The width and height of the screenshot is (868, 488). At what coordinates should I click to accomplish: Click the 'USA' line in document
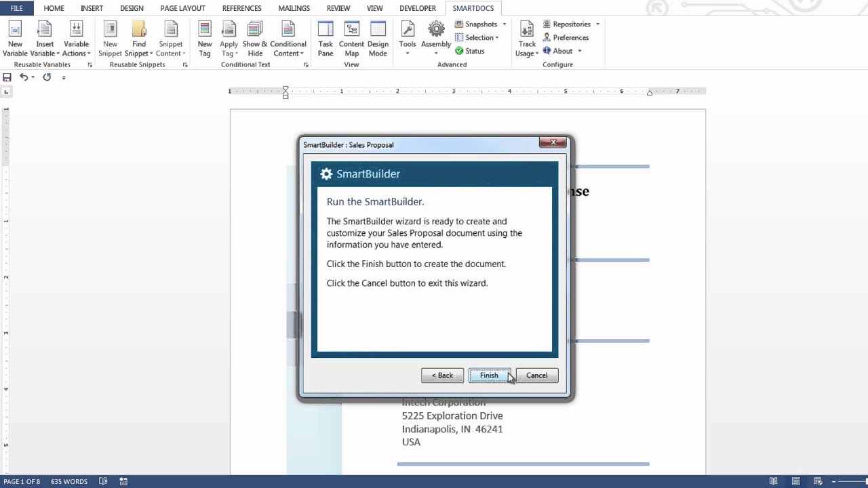coord(411,442)
